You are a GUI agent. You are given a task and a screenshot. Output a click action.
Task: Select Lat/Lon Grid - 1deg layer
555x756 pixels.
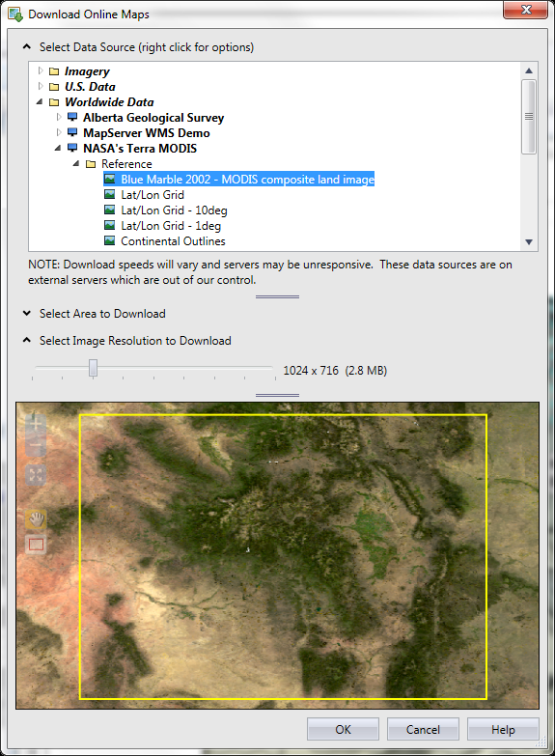[171, 226]
